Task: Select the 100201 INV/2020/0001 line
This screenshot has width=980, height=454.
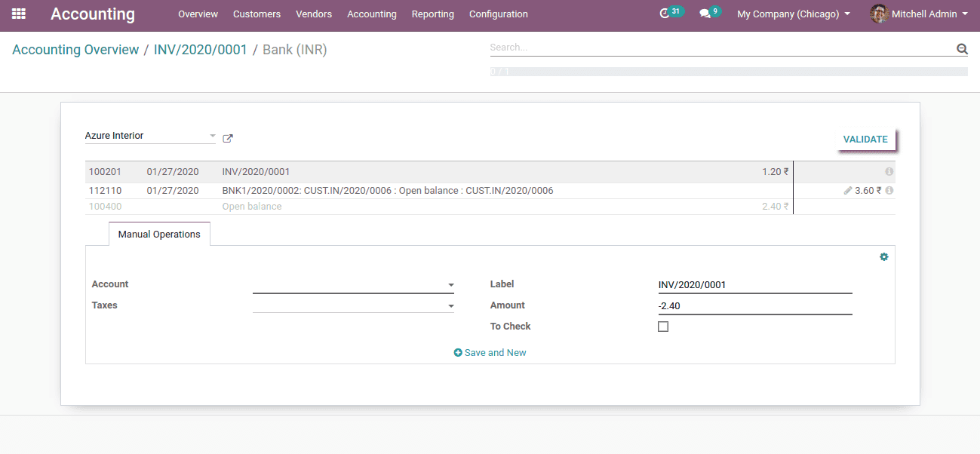Action: (490, 172)
